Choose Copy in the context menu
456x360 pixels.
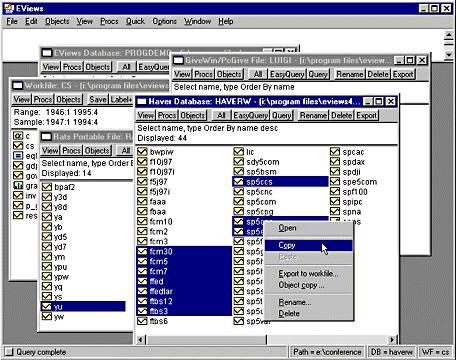[309, 245]
